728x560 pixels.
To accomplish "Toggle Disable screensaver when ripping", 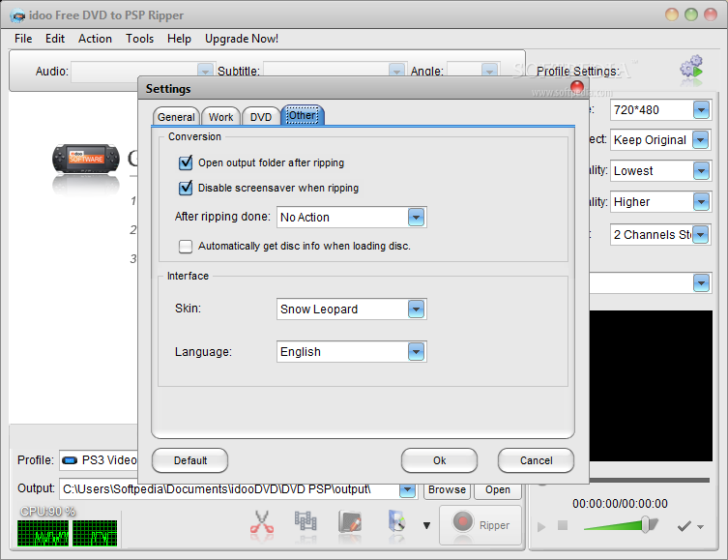I will click(x=186, y=188).
